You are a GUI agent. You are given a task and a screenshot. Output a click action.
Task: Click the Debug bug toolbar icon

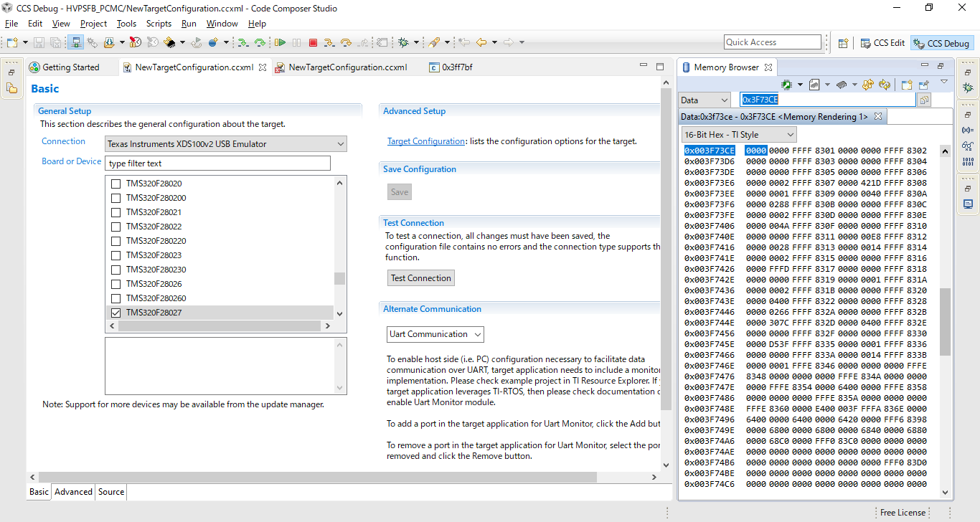[x=403, y=42]
